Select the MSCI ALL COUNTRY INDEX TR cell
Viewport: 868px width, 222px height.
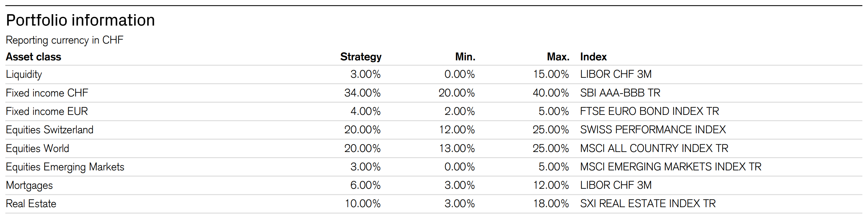click(x=654, y=148)
